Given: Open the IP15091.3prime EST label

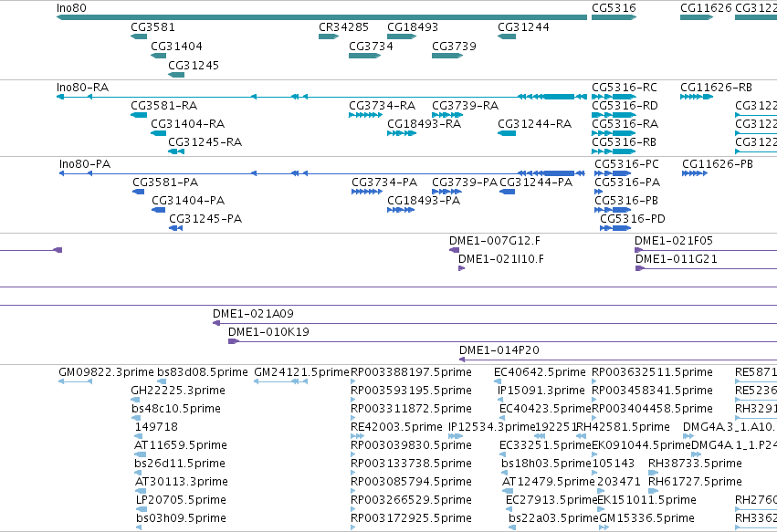Looking at the screenshot, I should click(541, 391).
